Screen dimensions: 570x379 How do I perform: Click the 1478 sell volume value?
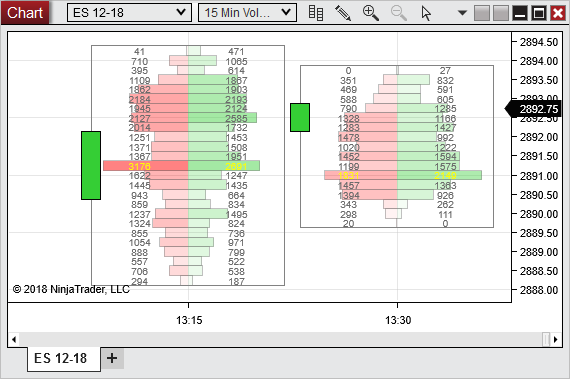click(x=349, y=138)
